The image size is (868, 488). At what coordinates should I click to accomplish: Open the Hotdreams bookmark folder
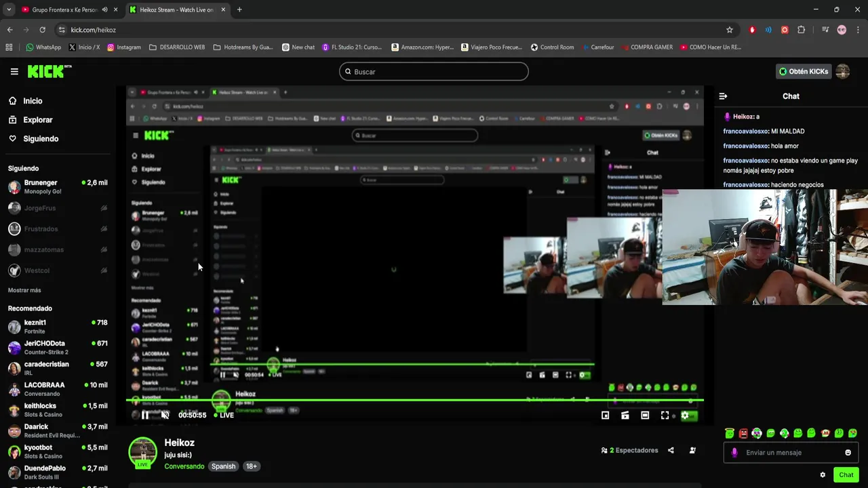coord(243,47)
